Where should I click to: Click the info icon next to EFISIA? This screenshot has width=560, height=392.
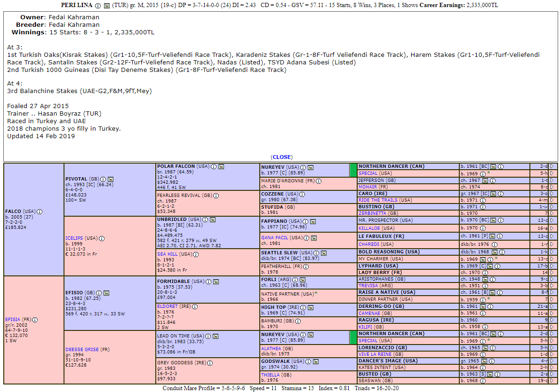pos(35,320)
